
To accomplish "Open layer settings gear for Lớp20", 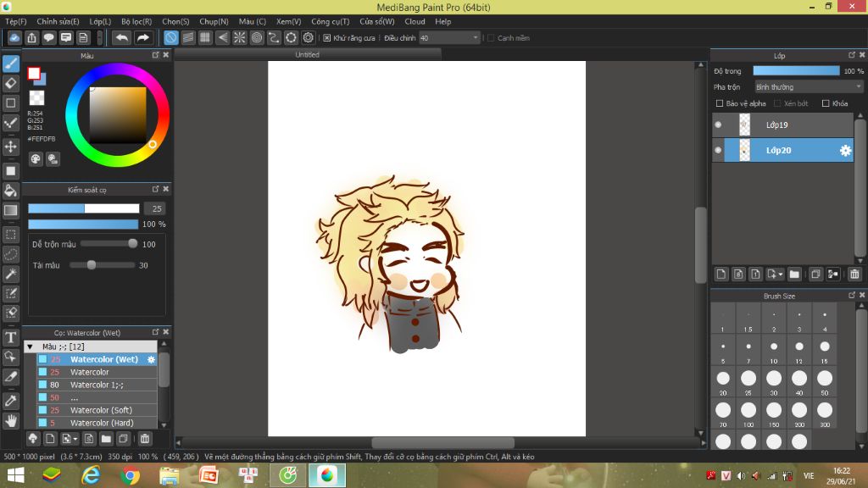I will (x=845, y=151).
